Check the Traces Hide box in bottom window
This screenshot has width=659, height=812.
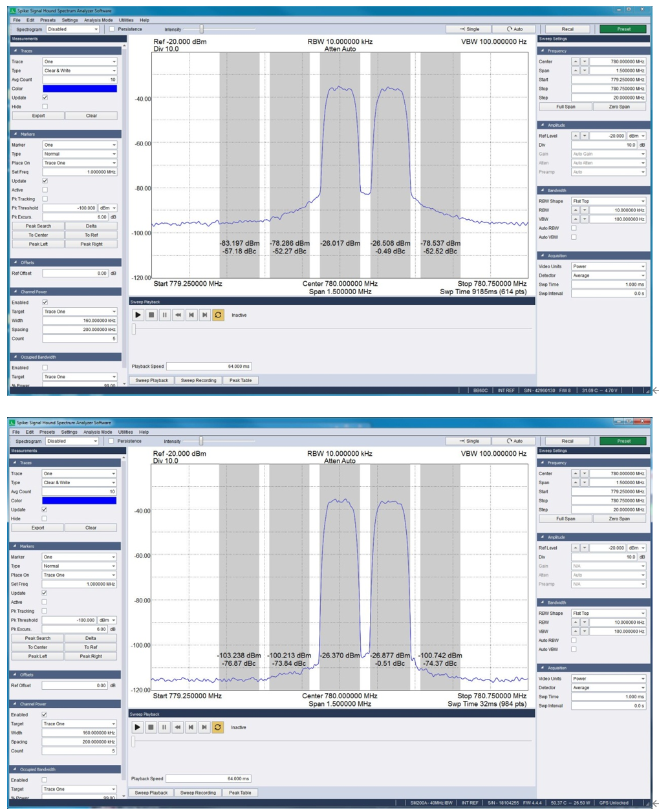(45, 518)
